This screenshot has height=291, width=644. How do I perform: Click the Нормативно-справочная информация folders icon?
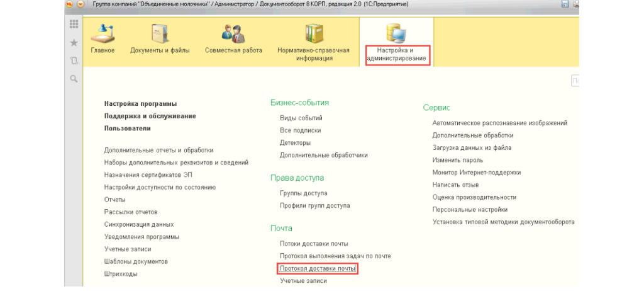coord(313,33)
